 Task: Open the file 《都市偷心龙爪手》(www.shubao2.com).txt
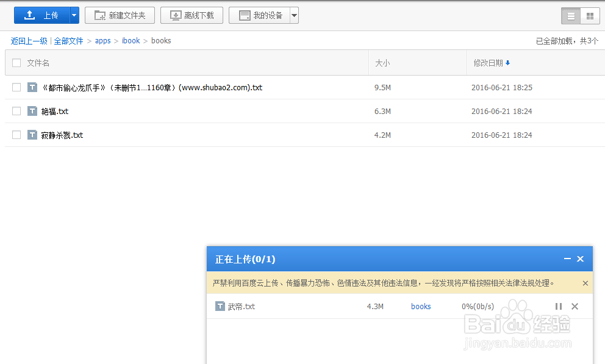[x=152, y=88]
